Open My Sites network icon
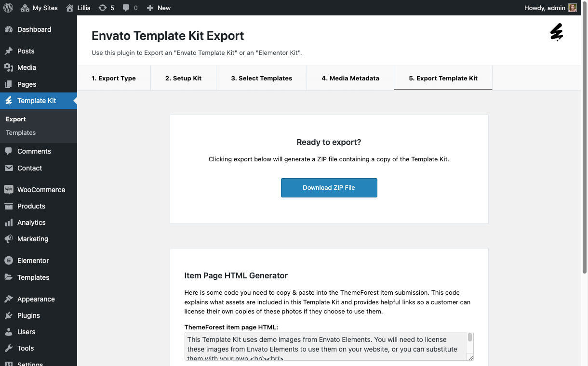 (x=25, y=8)
